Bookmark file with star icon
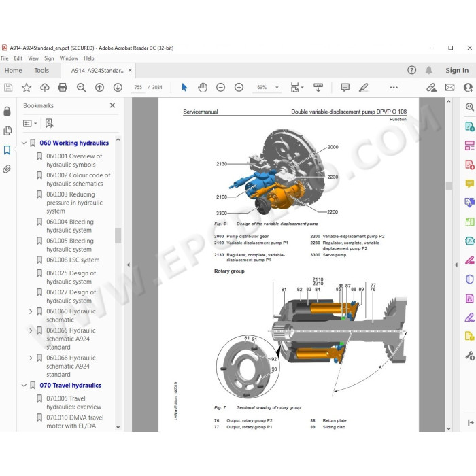This screenshot has height=476, width=476. [x=27, y=88]
